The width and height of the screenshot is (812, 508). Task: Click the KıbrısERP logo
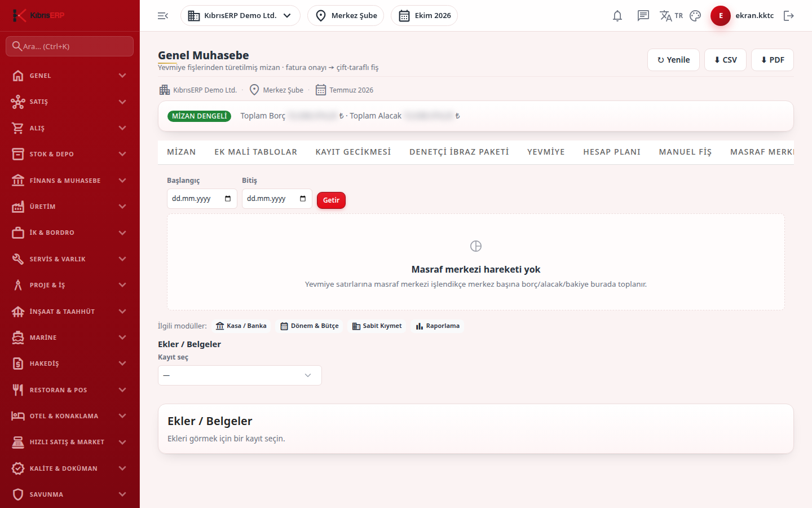point(38,15)
